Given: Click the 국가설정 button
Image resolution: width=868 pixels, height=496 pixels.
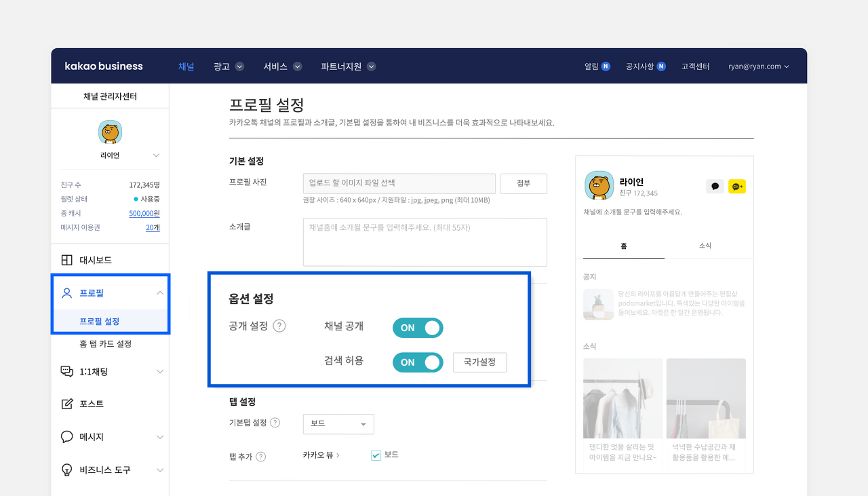Looking at the screenshot, I should point(479,362).
